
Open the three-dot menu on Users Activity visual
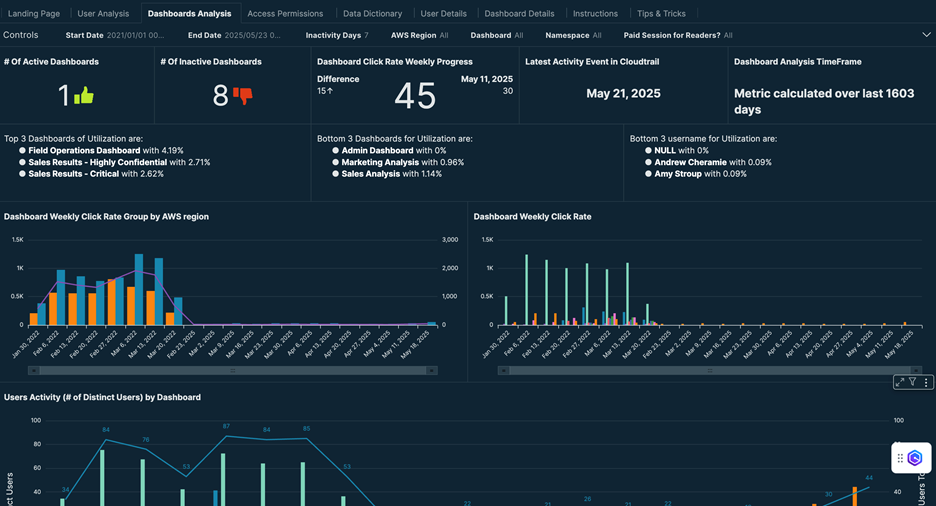pos(926,382)
